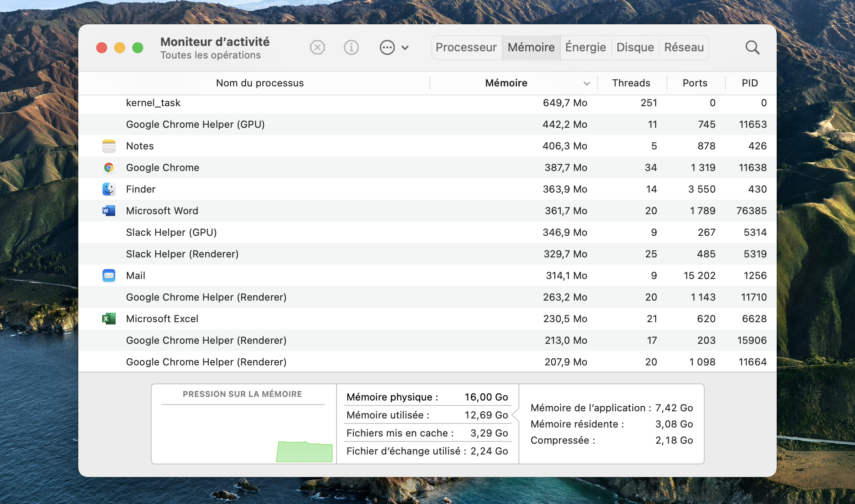Click the 387,7 Mo memory value

pos(566,167)
